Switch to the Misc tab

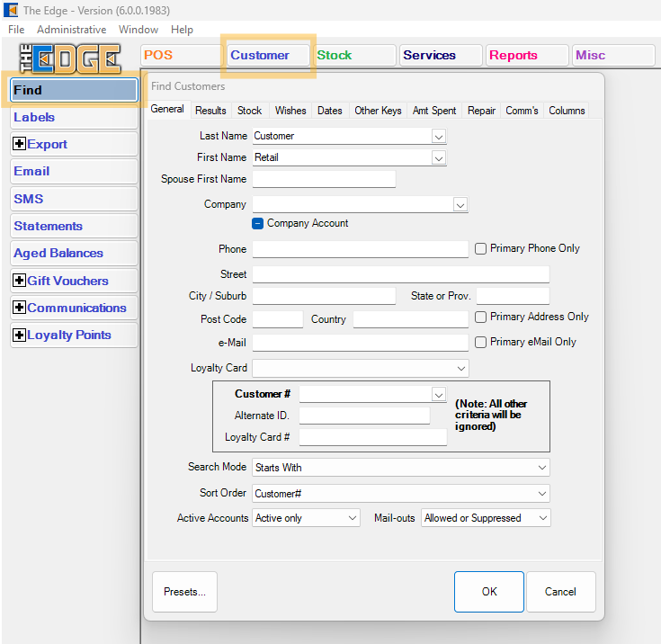click(x=613, y=55)
